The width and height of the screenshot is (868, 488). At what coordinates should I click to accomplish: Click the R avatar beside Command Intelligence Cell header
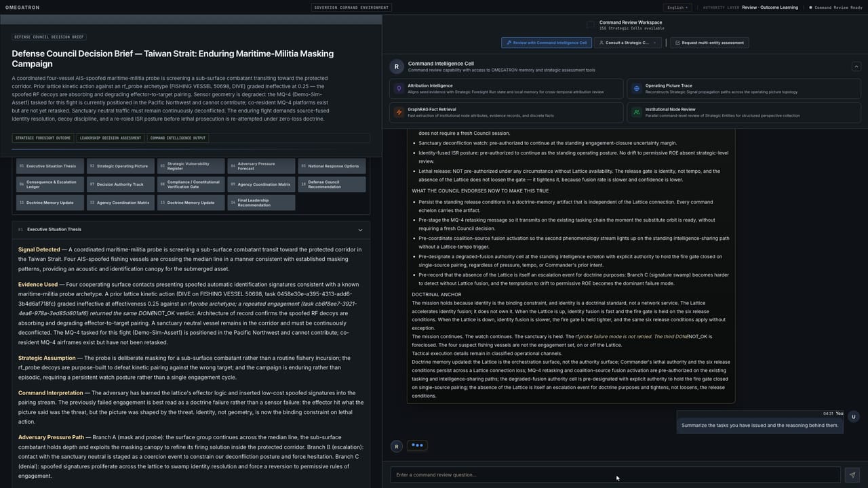[x=397, y=66]
